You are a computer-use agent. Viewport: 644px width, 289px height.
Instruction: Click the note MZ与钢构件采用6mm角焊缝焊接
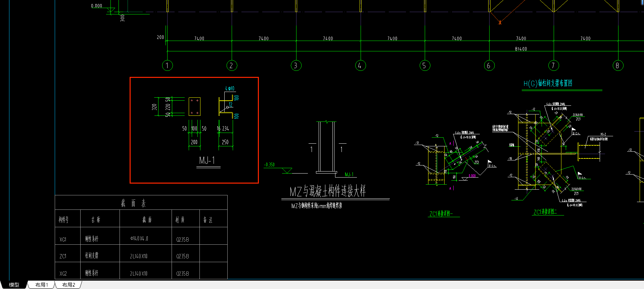(317, 206)
